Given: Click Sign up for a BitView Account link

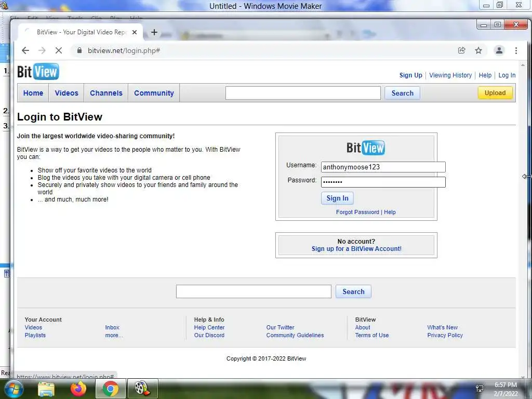Looking at the screenshot, I should coord(356,249).
